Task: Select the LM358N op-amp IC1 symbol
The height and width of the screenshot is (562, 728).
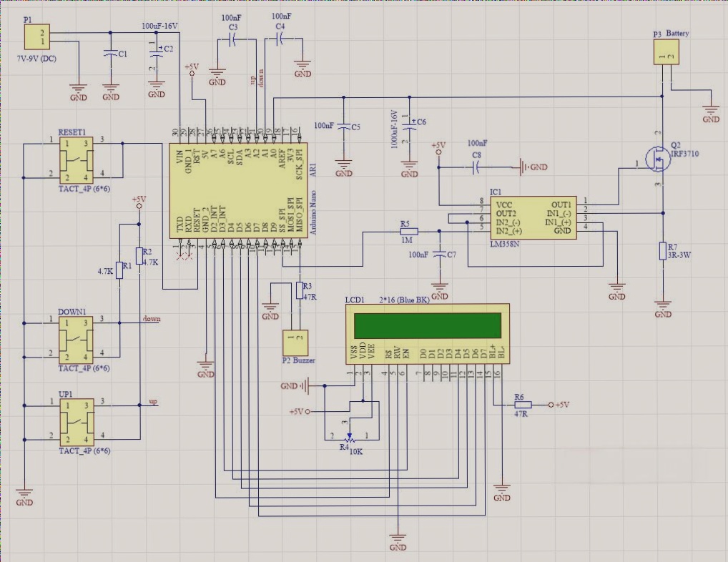Action: pos(533,218)
